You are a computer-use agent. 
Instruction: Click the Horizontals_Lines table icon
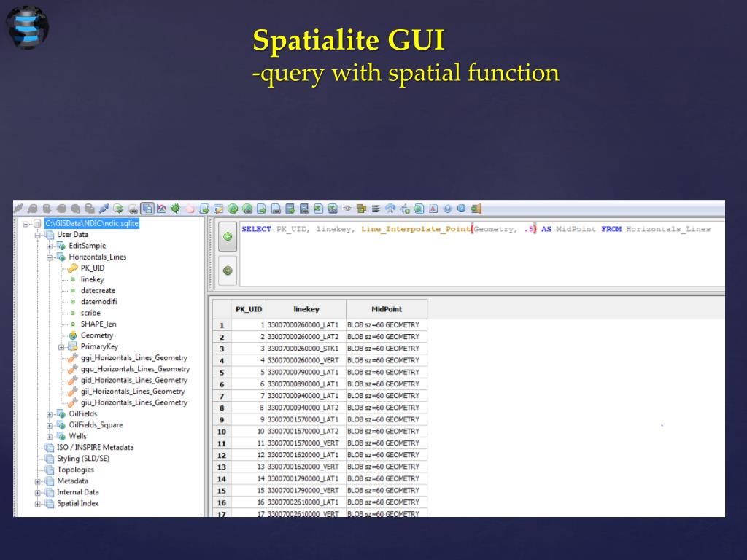click(x=61, y=257)
